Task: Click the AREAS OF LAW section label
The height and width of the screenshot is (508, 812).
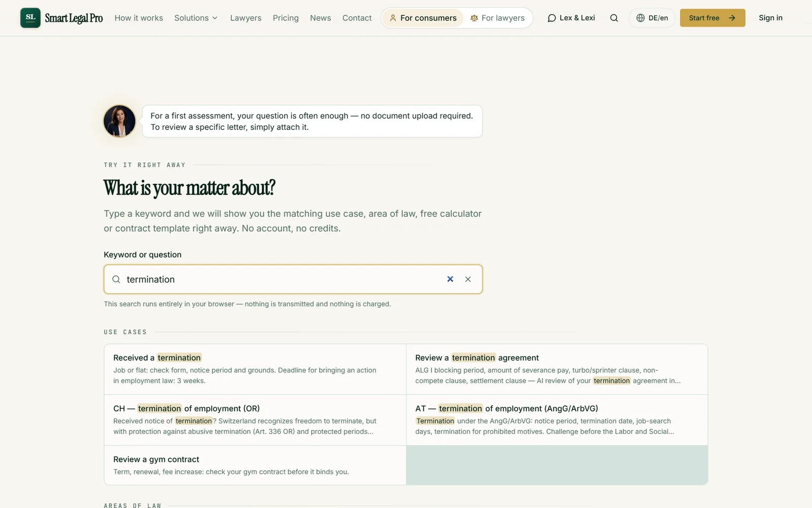Action: (132, 505)
